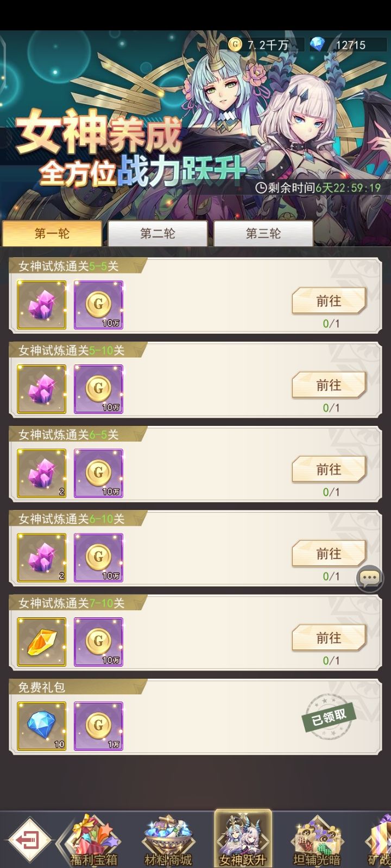Tap the gold coin currency icon at top

[x=235, y=44]
